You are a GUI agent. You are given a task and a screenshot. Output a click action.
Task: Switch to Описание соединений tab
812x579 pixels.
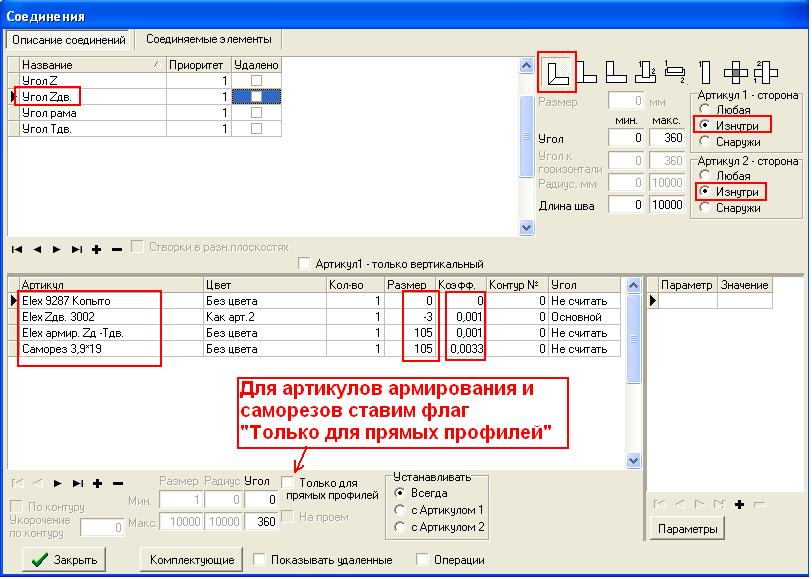click(69, 40)
